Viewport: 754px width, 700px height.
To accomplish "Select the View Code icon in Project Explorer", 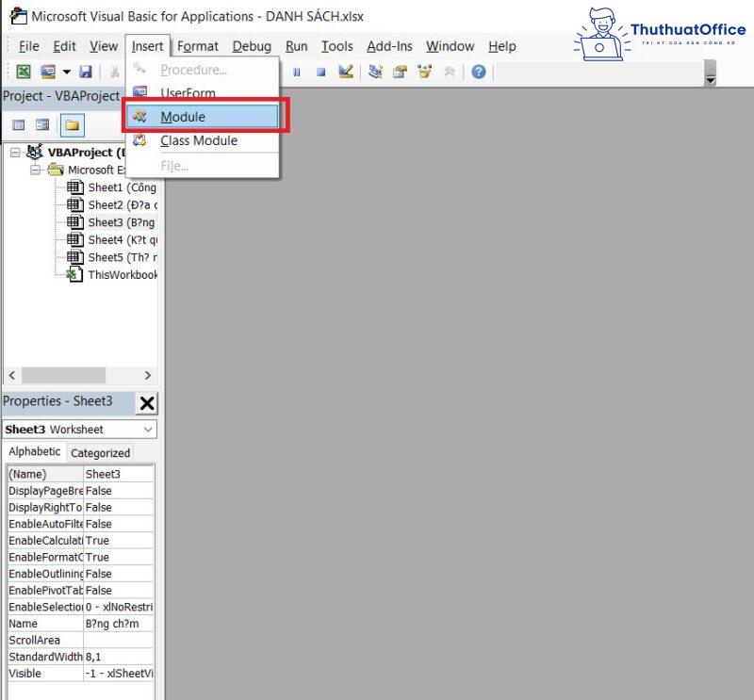I will pyautogui.click(x=17, y=123).
